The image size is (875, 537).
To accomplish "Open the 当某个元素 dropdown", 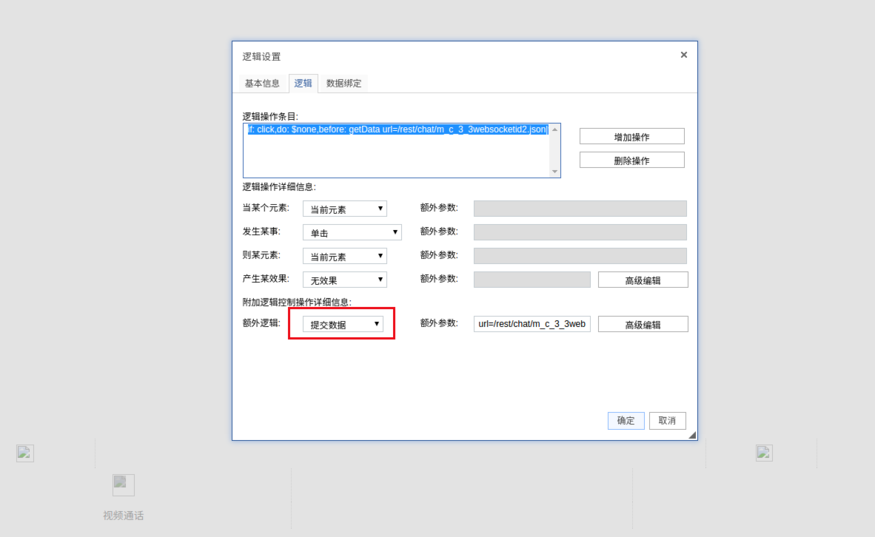I will [x=345, y=209].
